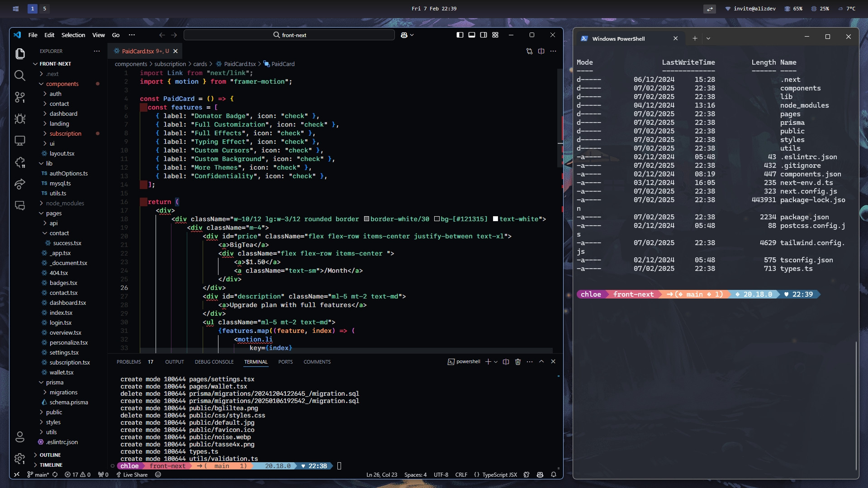
Task: Open the new terminal profile dropdown arrow
Action: pos(496,362)
